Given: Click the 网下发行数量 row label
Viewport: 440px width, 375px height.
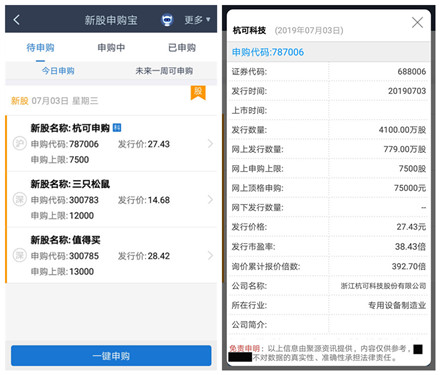Looking at the screenshot, I should tap(258, 208).
